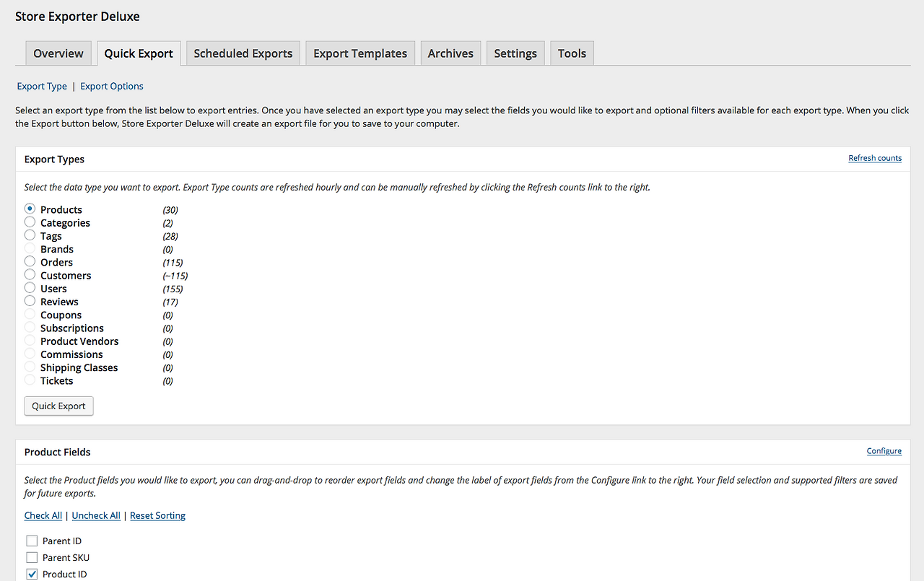Uncheck the Product ID field

32,574
